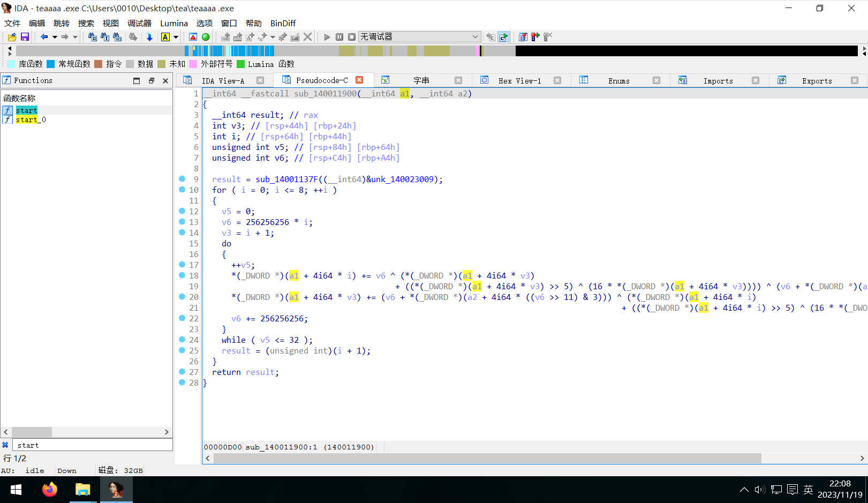
Task: Close the Hex View-1 tab
Action: point(557,80)
